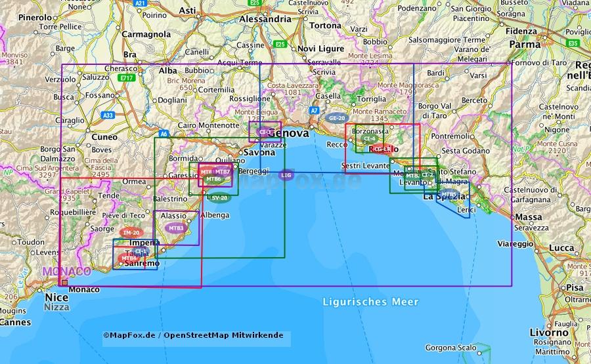Select the green SV-20 map marker
The image size is (591, 364).
click(x=220, y=197)
